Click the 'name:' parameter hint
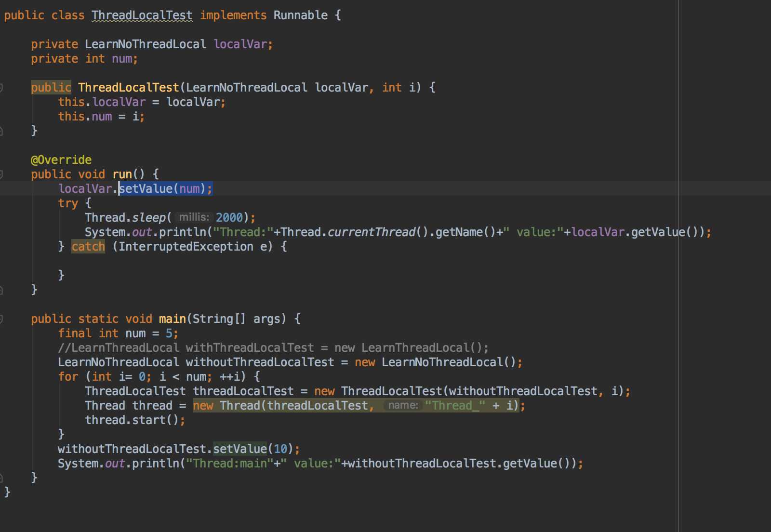The image size is (771, 532). pos(403,406)
